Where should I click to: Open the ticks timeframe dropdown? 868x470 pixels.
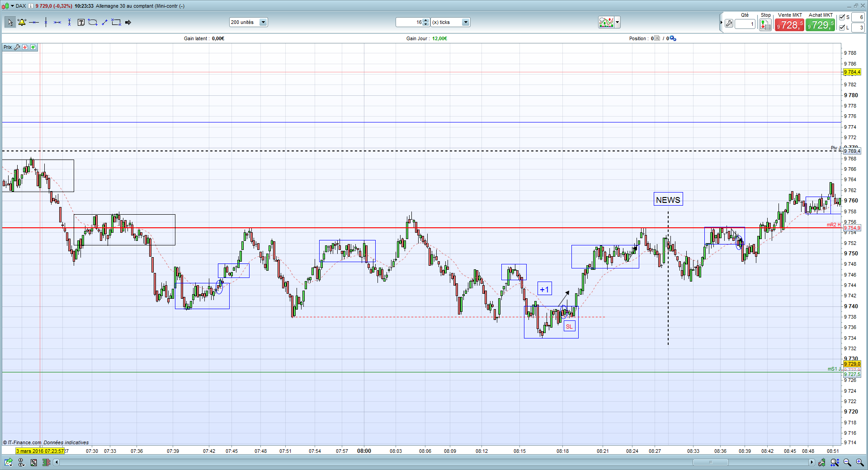[x=450, y=22]
